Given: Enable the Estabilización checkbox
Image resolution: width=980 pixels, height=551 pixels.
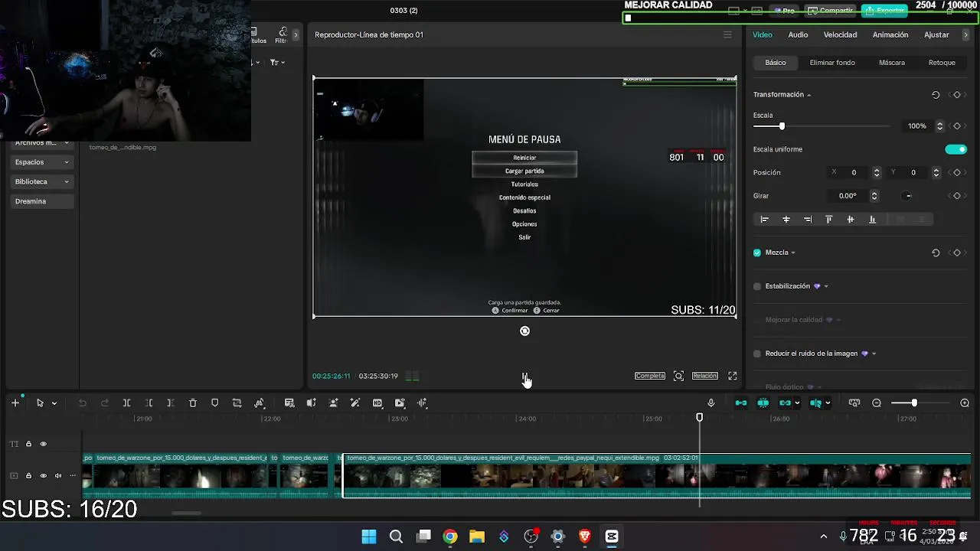Looking at the screenshot, I should click(757, 286).
